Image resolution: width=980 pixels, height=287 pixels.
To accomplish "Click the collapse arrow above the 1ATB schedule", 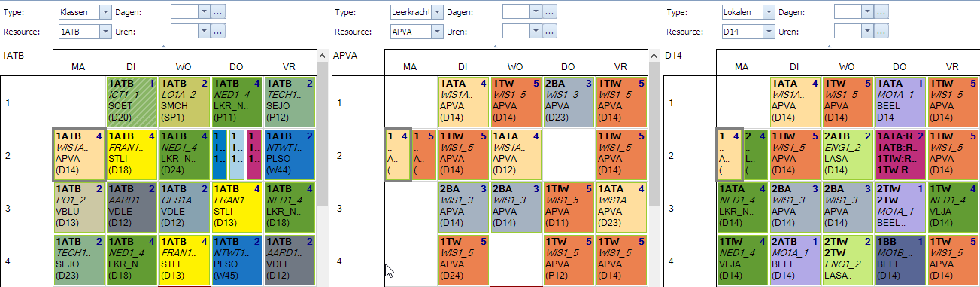I will pyautogui.click(x=163, y=47).
